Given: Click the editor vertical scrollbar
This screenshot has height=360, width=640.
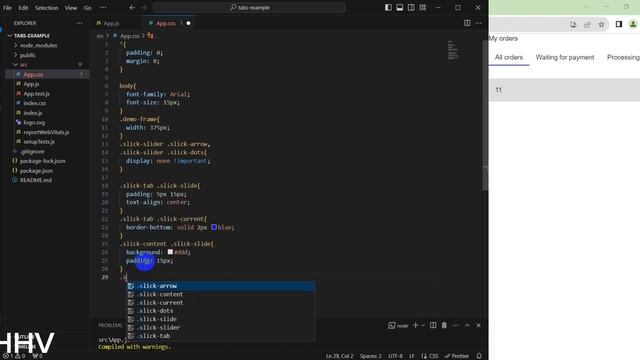Looking at the screenshot, I should coord(485,116).
